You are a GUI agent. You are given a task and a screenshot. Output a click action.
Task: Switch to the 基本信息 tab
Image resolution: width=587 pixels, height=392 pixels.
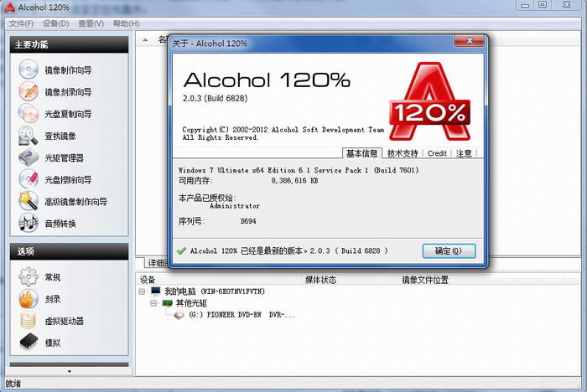click(x=362, y=153)
